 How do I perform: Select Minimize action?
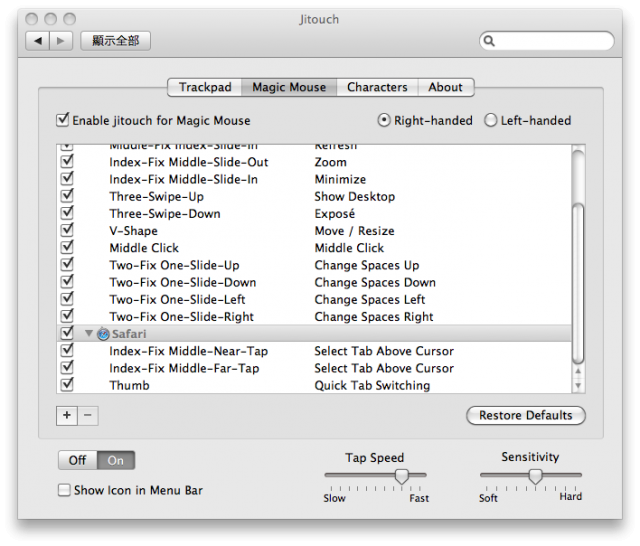tap(340, 180)
